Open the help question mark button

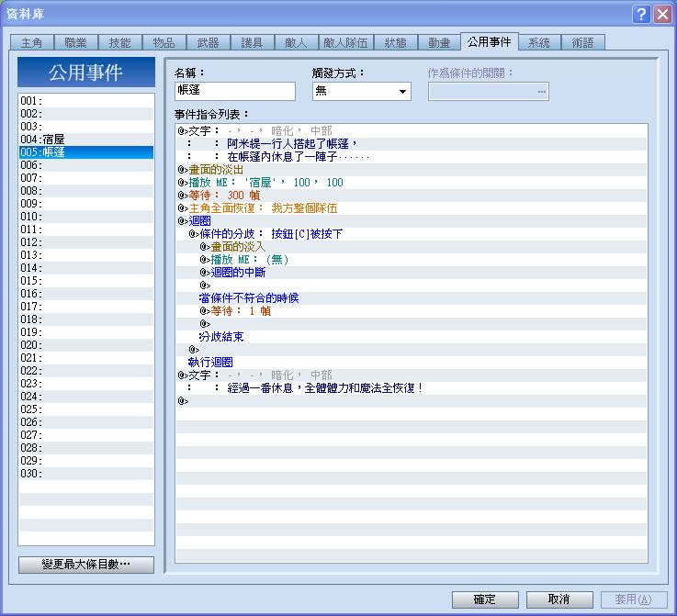point(641,15)
